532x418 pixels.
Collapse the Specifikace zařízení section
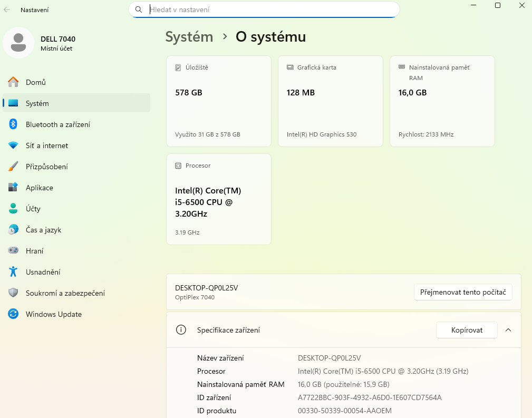508,329
